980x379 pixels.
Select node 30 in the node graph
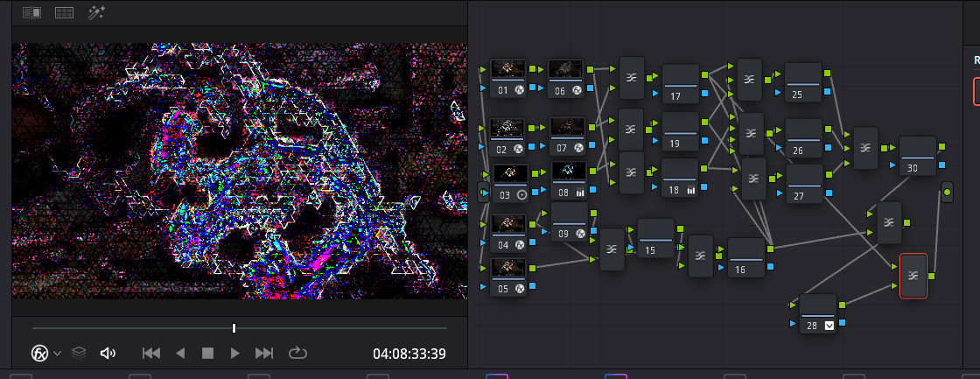(x=917, y=156)
